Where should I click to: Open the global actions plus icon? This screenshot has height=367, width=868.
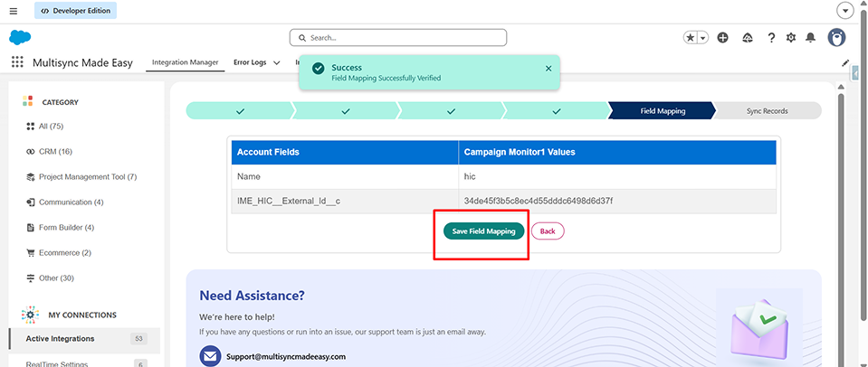click(x=722, y=38)
